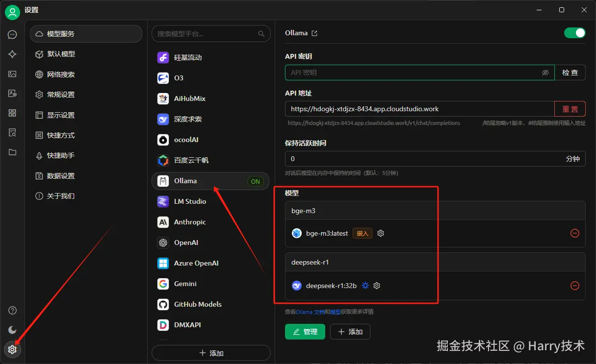
Task: Select LM Studio provider
Action: (211, 201)
